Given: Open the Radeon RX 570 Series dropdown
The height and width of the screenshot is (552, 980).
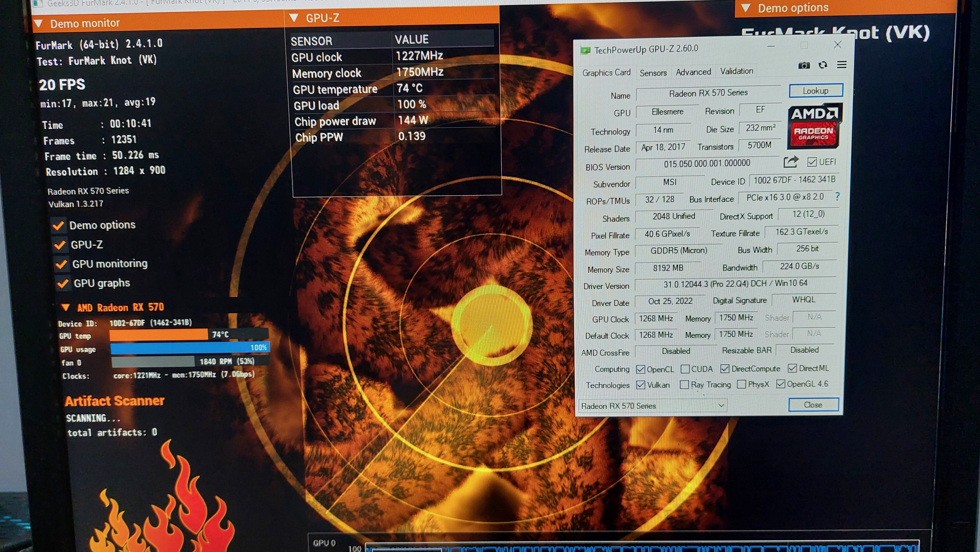Looking at the screenshot, I should click(x=653, y=406).
